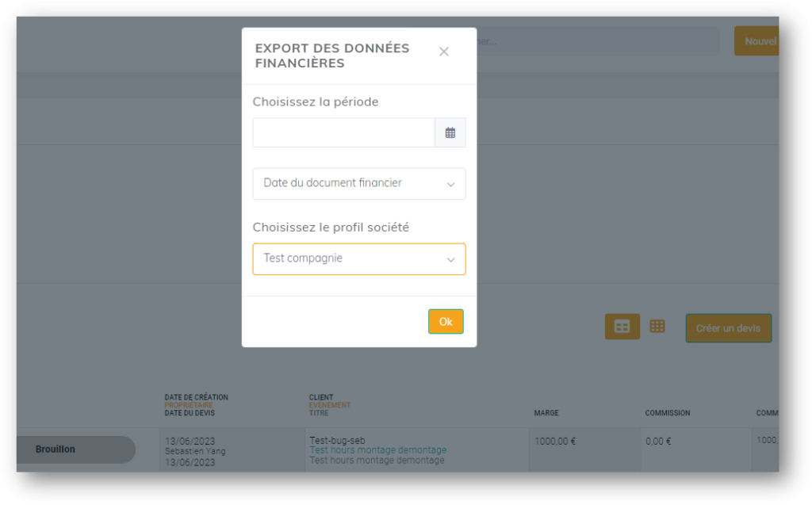This screenshot has width=812, height=505.
Task: Click the 'MARGE' column header
Action: [546, 413]
